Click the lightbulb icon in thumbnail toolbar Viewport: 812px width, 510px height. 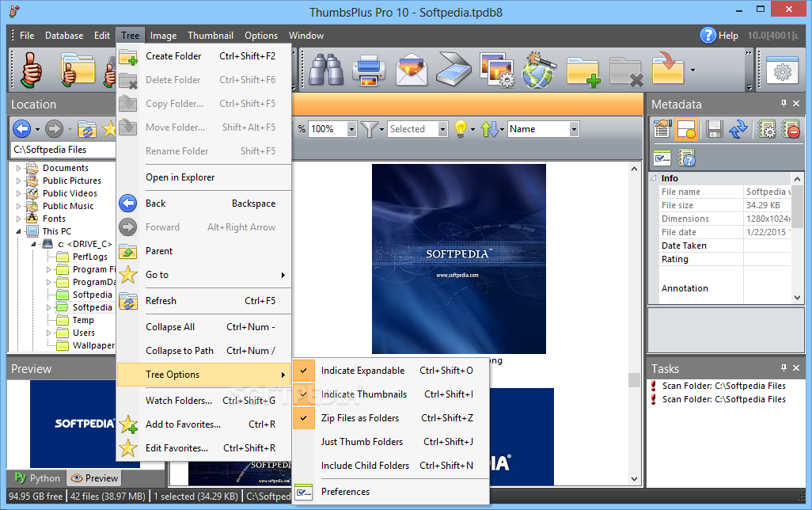[x=461, y=128]
